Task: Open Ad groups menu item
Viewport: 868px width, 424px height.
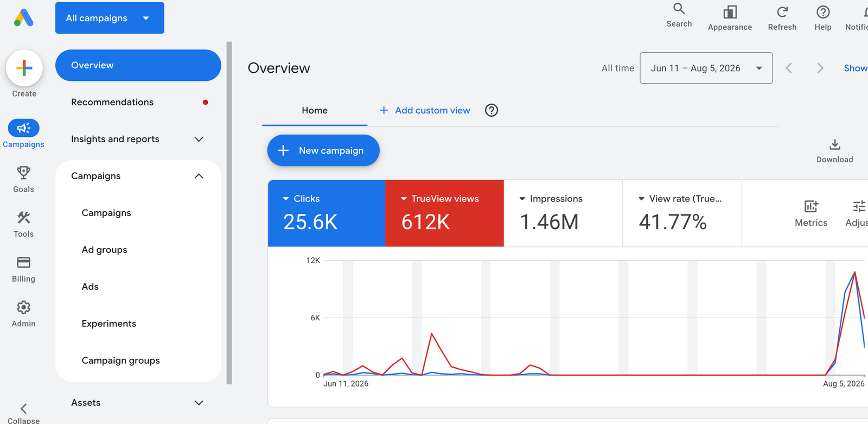Action: (x=104, y=250)
